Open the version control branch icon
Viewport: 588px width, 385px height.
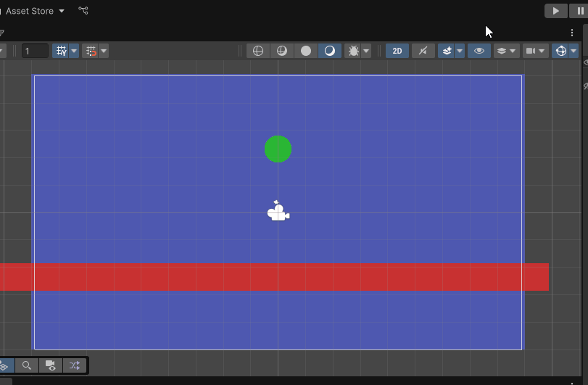point(83,10)
